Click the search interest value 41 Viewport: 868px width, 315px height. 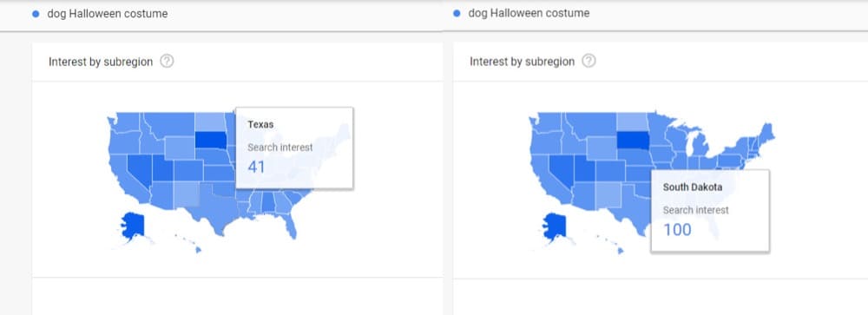point(256,167)
